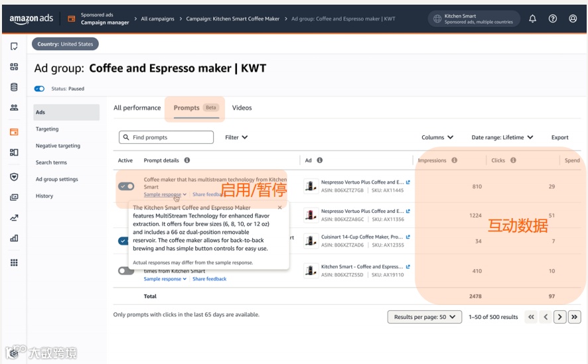Viewport: 588px width, 364px height.
Task: Click info icon next to Prompt details
Action: pyautogui.click(x=186, y=160)
